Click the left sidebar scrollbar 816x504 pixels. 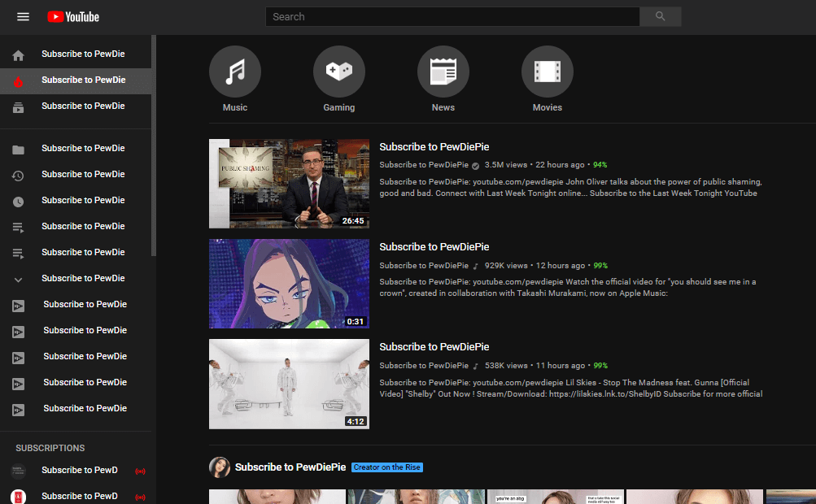pyautogui.click(x=154, y=146)
